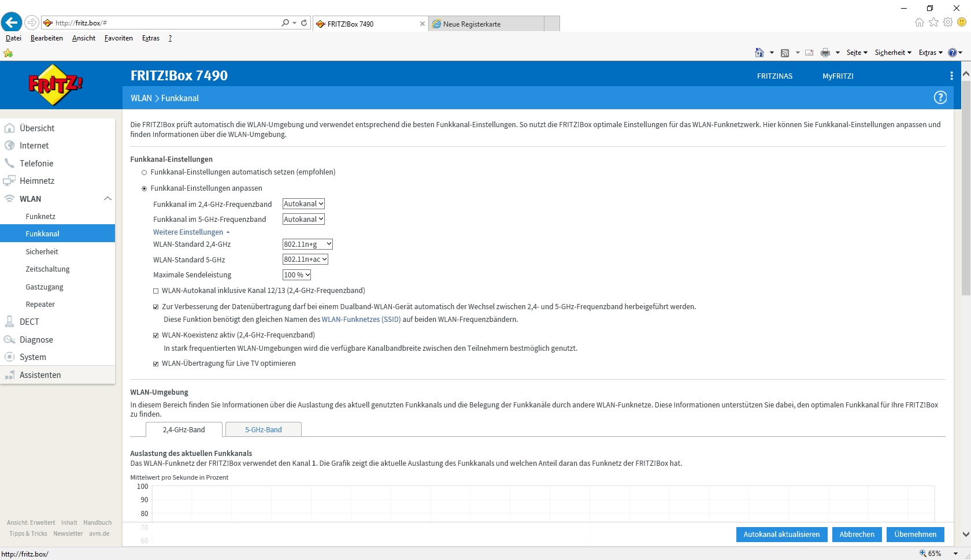Click the refresh icon in address bar
The height and width of the screenshot is (560, 971).
[x=304, y=23]
